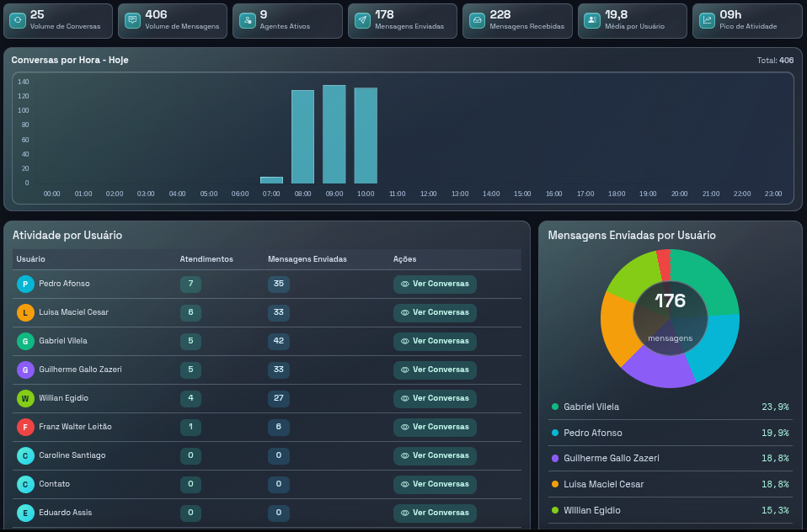Click Pedro Afonso's atendimentos badge 7
The image size is (807, 532).
click(x=190, y=284)
